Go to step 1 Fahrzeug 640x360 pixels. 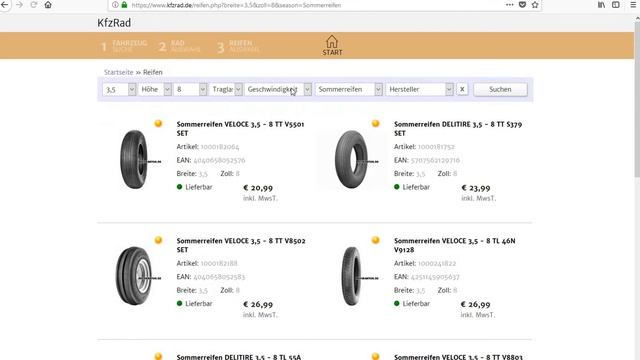[x=124, y=46]
